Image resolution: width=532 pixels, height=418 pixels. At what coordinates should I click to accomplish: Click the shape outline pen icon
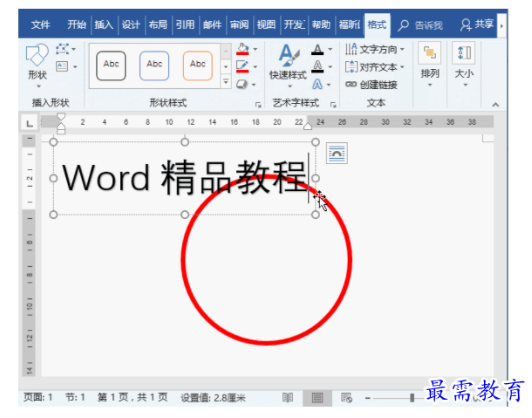pos(242,66)
